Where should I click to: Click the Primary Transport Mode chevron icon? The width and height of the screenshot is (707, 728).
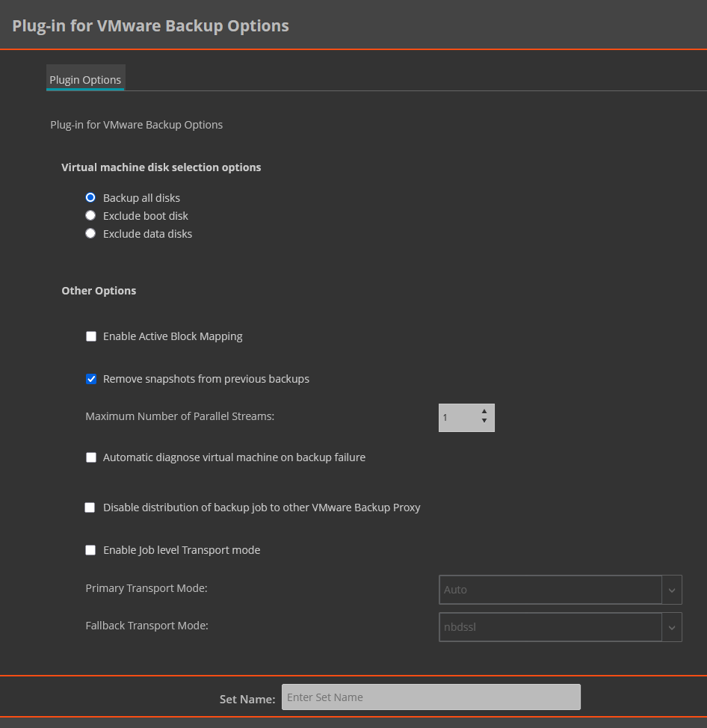(x=671, y=590)
